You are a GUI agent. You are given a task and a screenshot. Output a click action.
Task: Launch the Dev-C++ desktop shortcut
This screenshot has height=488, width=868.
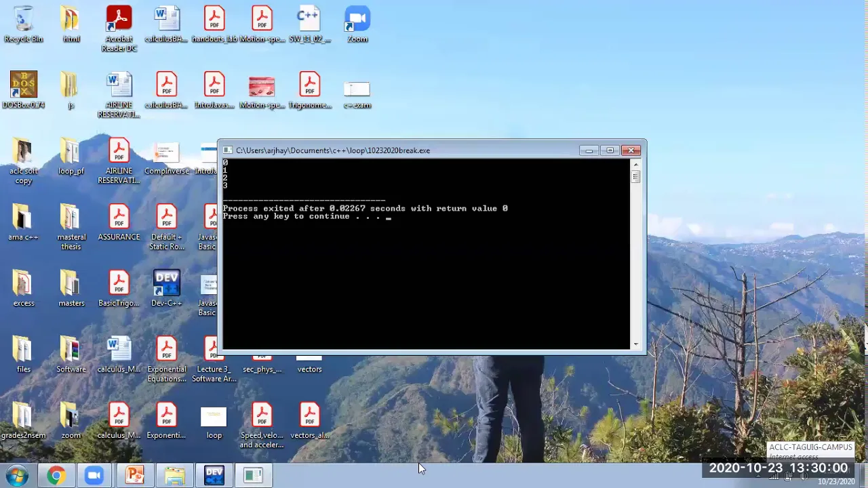click(166, 289)
